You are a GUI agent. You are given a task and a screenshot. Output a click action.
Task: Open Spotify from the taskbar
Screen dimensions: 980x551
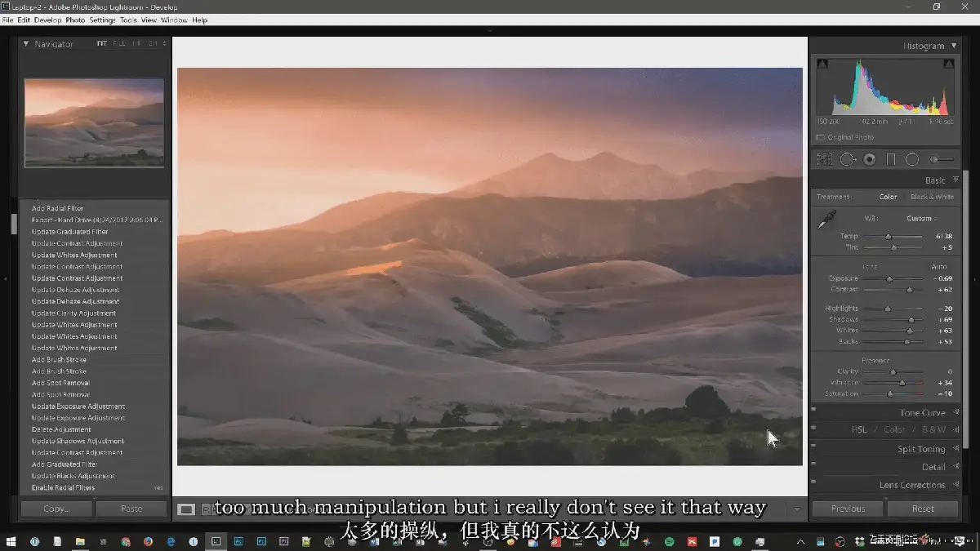coord(669,540)
